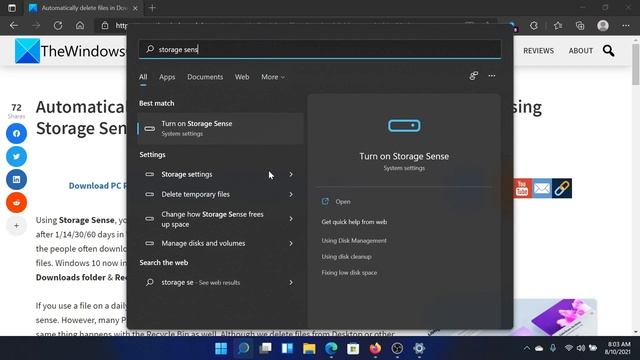
Task: Switch to Documents search filter
Action: click(x=205, y=77)
